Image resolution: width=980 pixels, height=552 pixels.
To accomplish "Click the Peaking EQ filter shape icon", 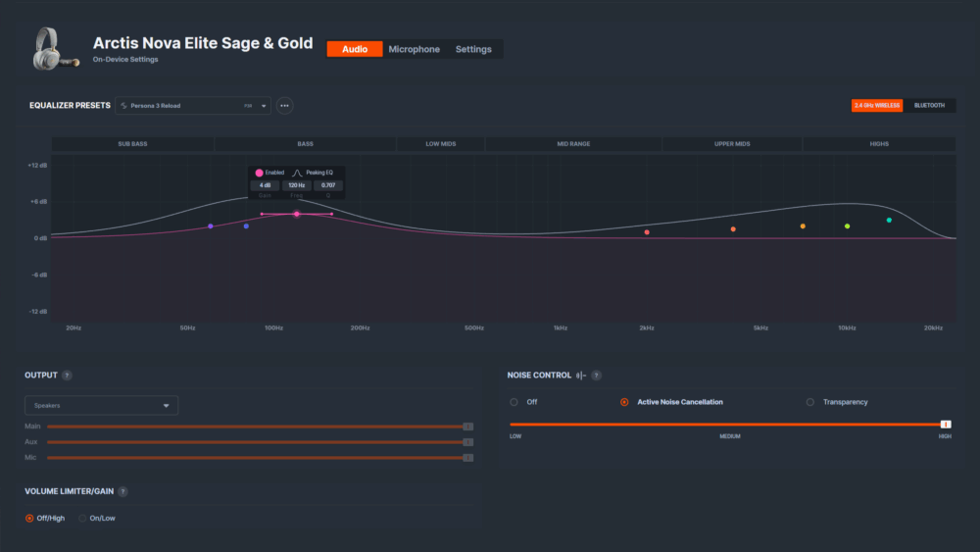I will tap(298, 173).
